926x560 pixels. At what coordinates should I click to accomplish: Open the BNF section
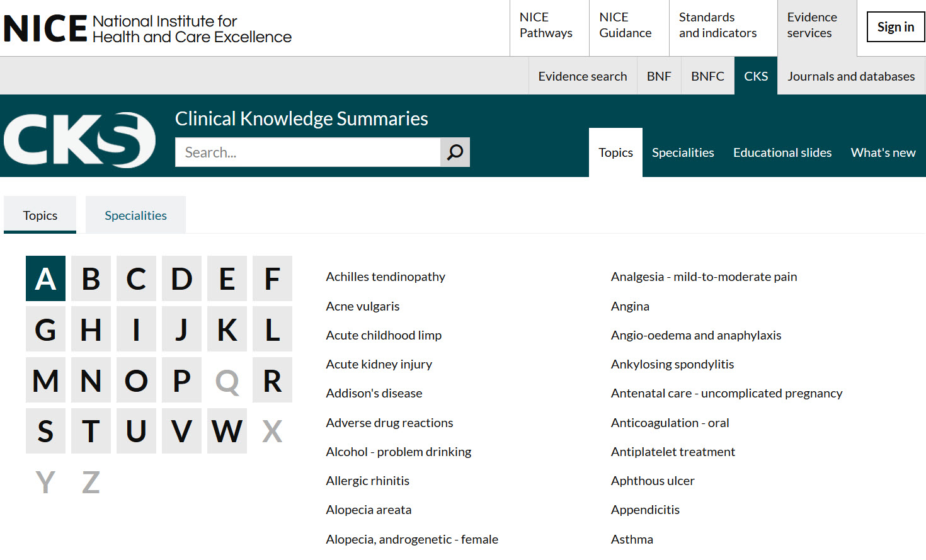pyautogui.click(x=658, y=76)
